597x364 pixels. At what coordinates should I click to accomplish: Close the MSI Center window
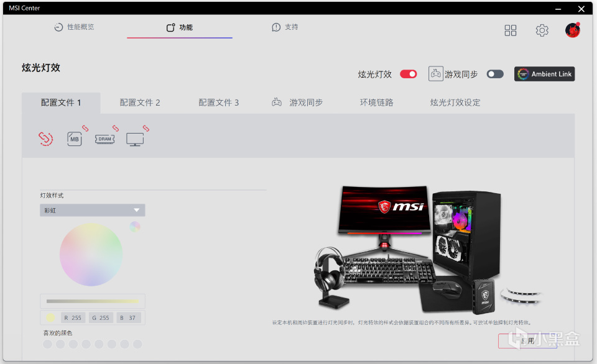[x=581, y=8]
